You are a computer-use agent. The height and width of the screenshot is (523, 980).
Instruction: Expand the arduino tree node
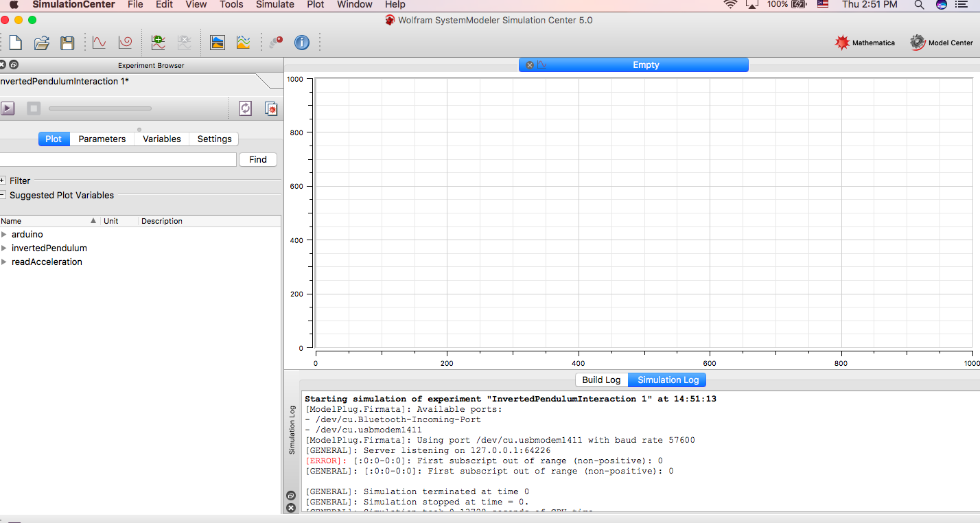click(4, 234)
